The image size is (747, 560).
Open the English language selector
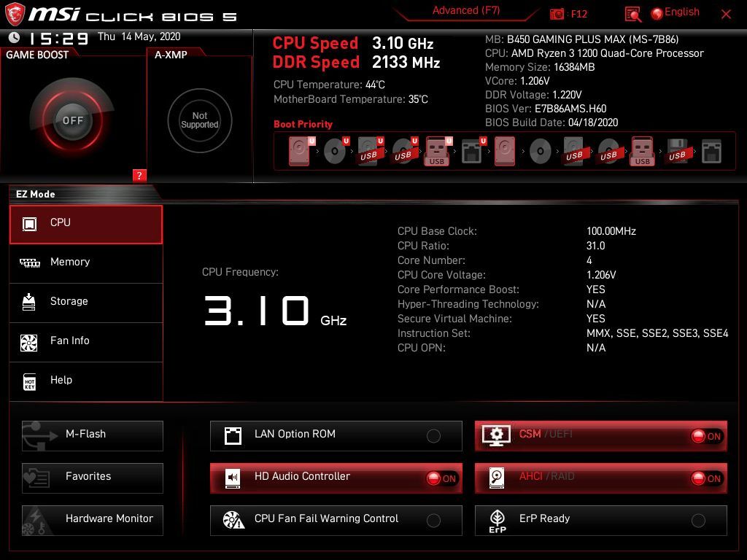tap(676, 13)
